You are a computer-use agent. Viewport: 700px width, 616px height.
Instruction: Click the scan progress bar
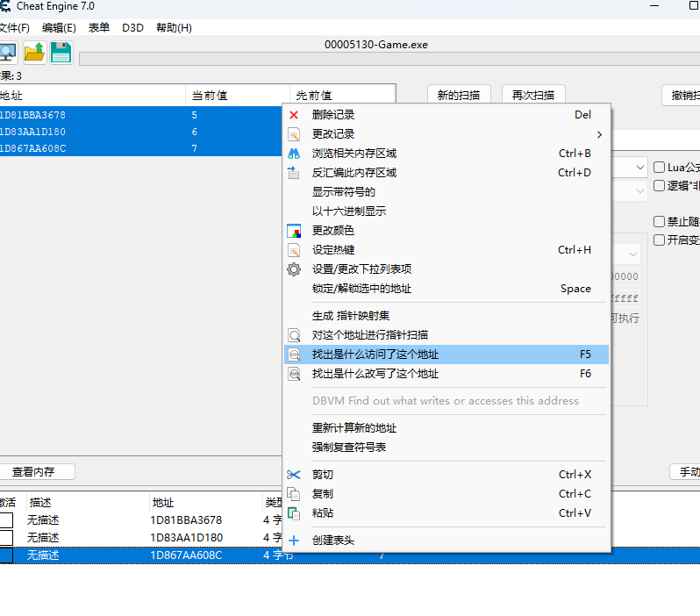389,59
